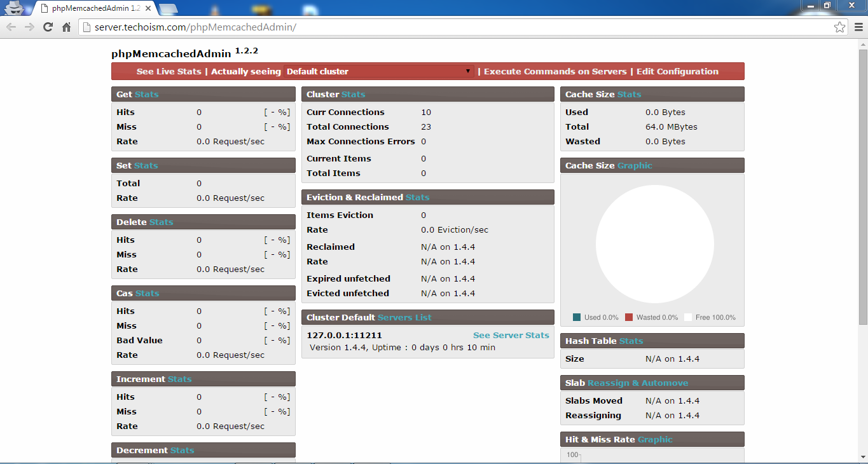868x464 pixels.
Task: Click the Evicted unfetched label
Action: click(x=348, y=293)
